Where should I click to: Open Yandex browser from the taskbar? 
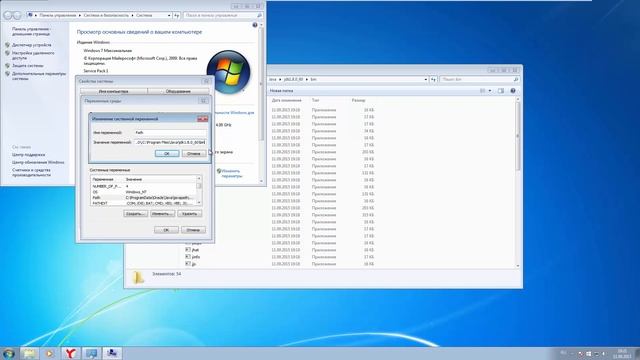[71, 353]
